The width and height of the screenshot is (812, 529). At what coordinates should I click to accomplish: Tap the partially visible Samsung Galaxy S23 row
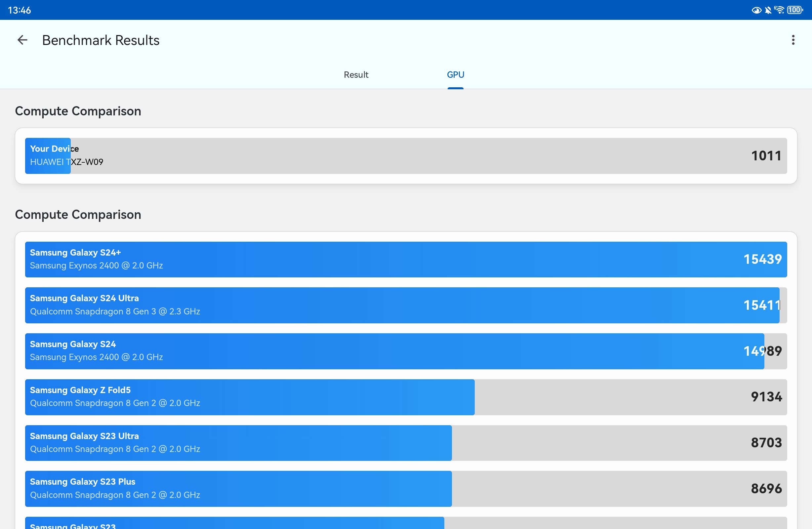pos(406,523)
